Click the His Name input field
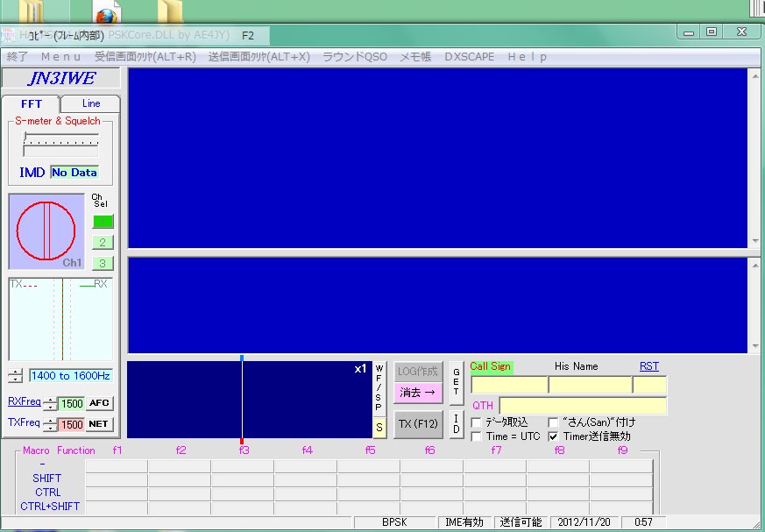This screenshot has height=532, width=765. coord(591,385)
